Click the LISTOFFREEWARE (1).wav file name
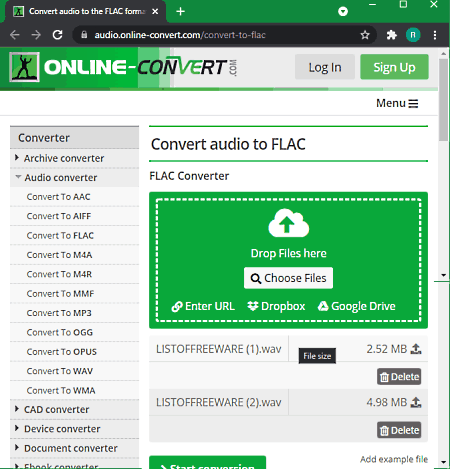The height and width of the screenshot is (469, 450). coord(219,349)
